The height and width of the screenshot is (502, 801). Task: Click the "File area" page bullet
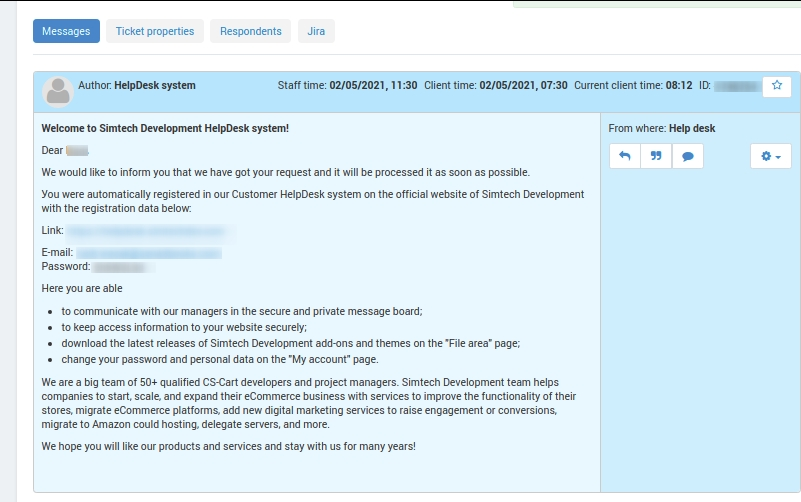[291, 344]
